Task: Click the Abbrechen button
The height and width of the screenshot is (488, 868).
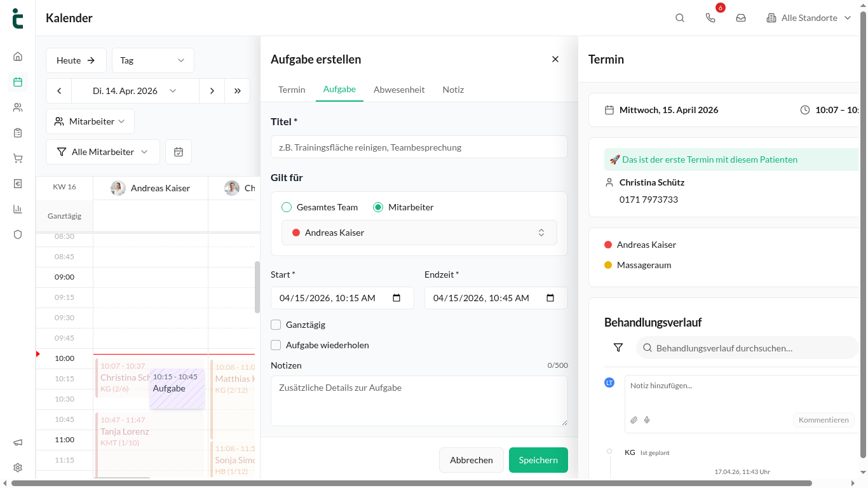Action: click(x=471, y=460)
